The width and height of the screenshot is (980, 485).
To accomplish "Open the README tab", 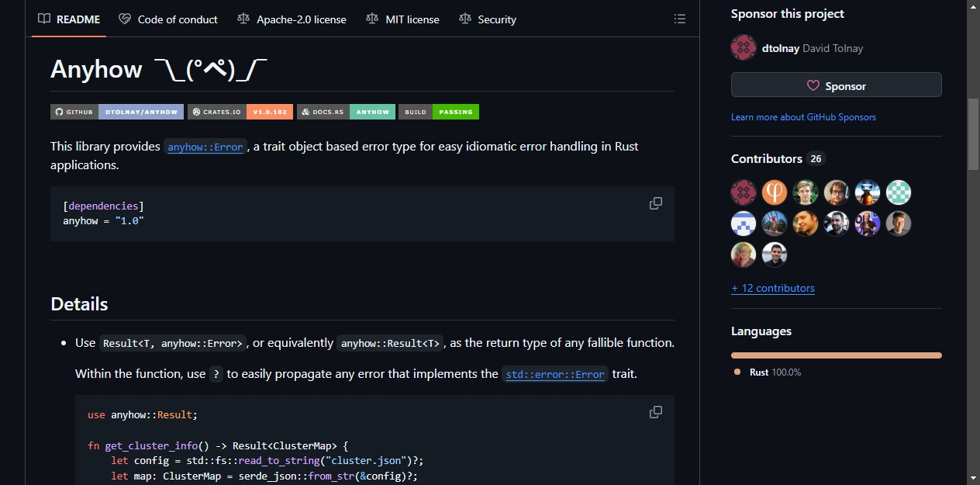I will pos(69,19).
